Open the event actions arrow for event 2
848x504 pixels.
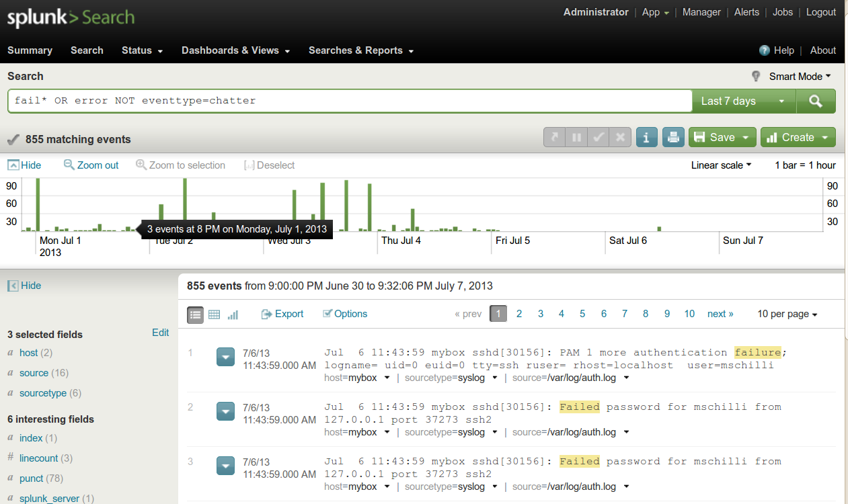tap(225, 411)
